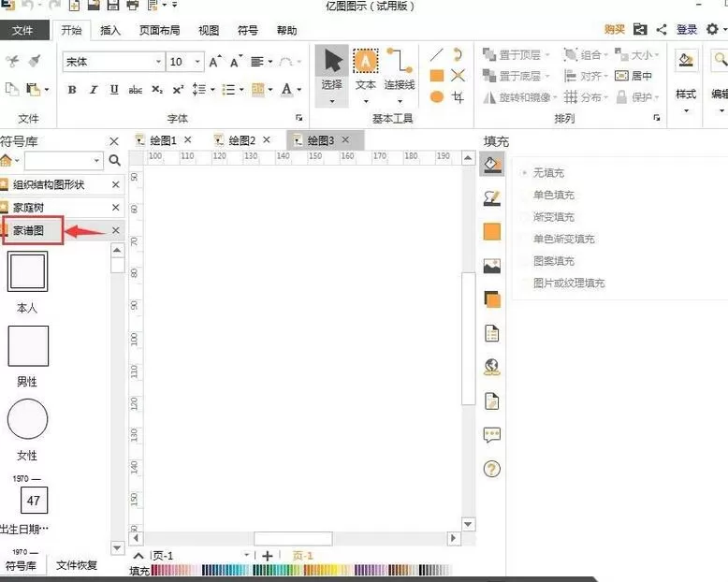This screenshot has height=582, width=728.
Task: Select the 女性 circle shape thumbnail
Action: 27,418
